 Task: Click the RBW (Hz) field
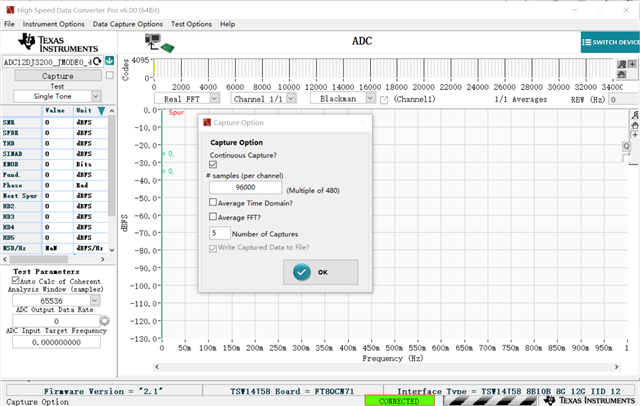pyautogui.click(x=624, y=100)
